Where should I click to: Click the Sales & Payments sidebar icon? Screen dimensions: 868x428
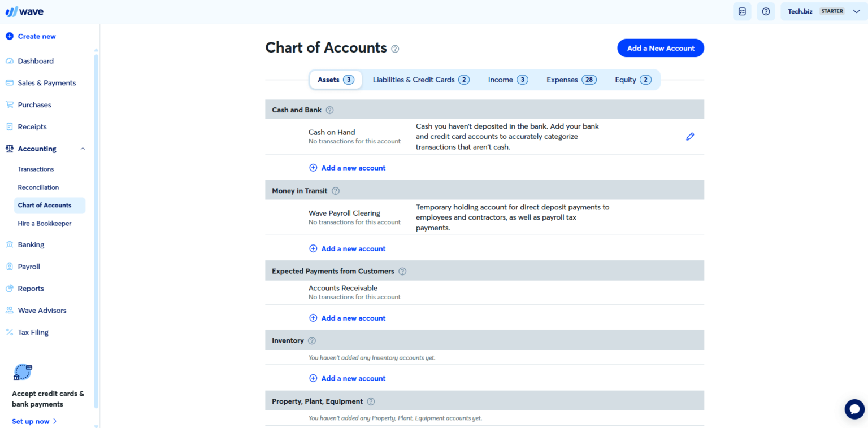[x=9, y=82]
